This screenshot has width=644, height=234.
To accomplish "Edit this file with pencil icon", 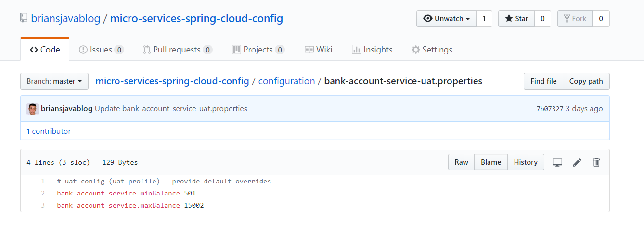I will pyautogui.click(x=577, y=162).
